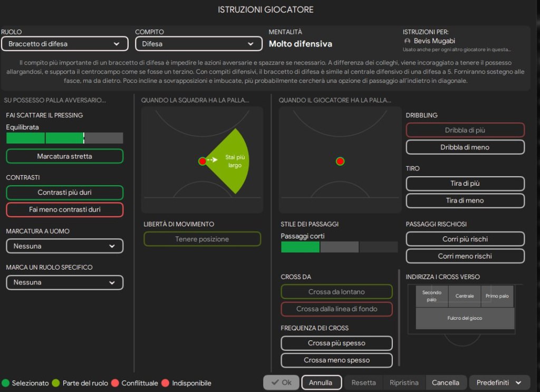The height and width of the screenshot is (392, 540).
Task: Target crosses at 'Secondo palo' zone
Action: (432, 296)
